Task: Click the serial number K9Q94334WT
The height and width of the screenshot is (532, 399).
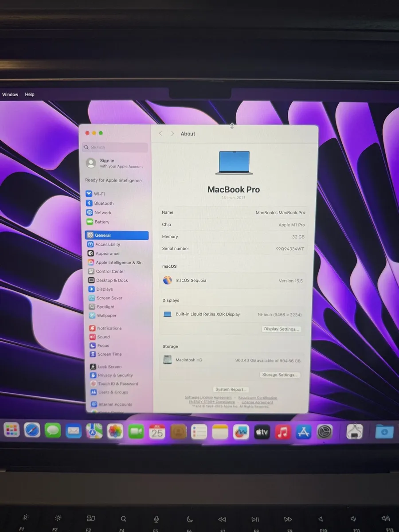Action: click(x=289, y=249)
